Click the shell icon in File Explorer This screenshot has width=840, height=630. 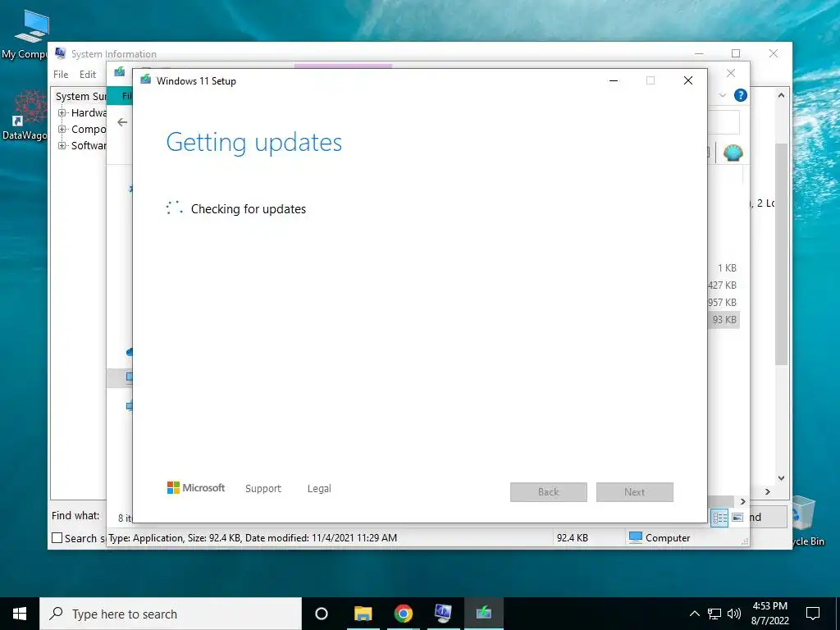point(733,153)
